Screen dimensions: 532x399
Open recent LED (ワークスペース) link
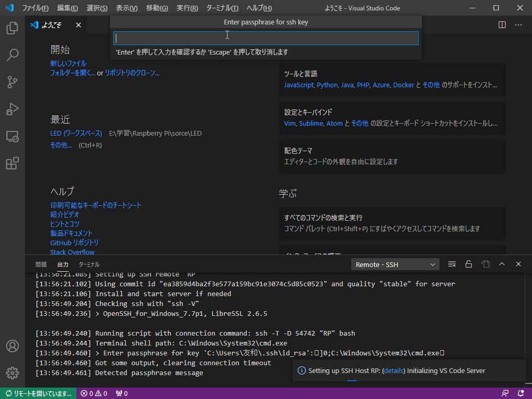76,134
